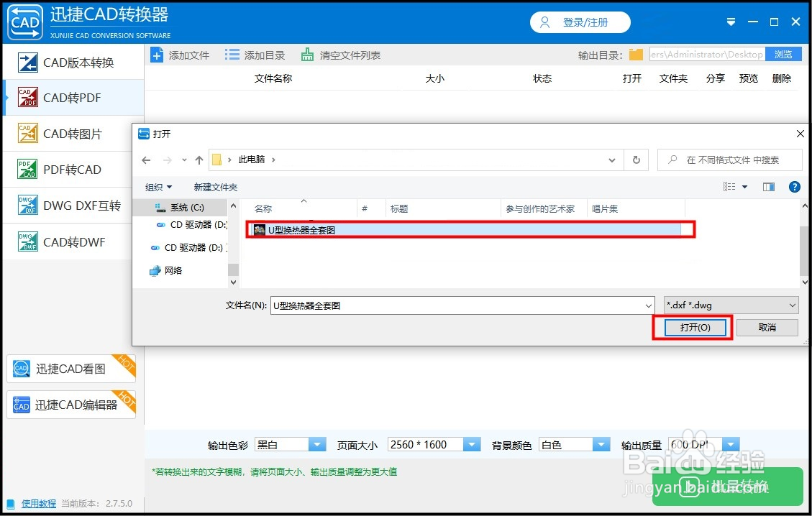
Task: Go up one folder level
Action: [x=199, y=160]
